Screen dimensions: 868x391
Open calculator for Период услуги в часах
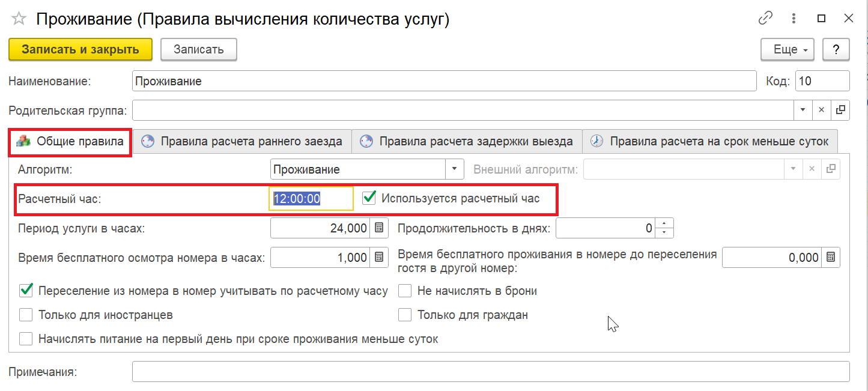pos(378,228)
